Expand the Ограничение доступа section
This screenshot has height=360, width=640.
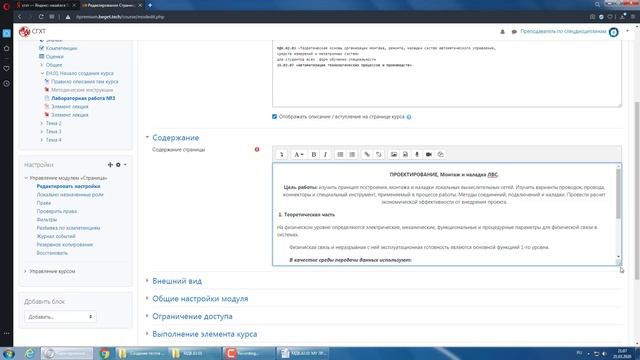pyautogui.click(x=192, y=316)
